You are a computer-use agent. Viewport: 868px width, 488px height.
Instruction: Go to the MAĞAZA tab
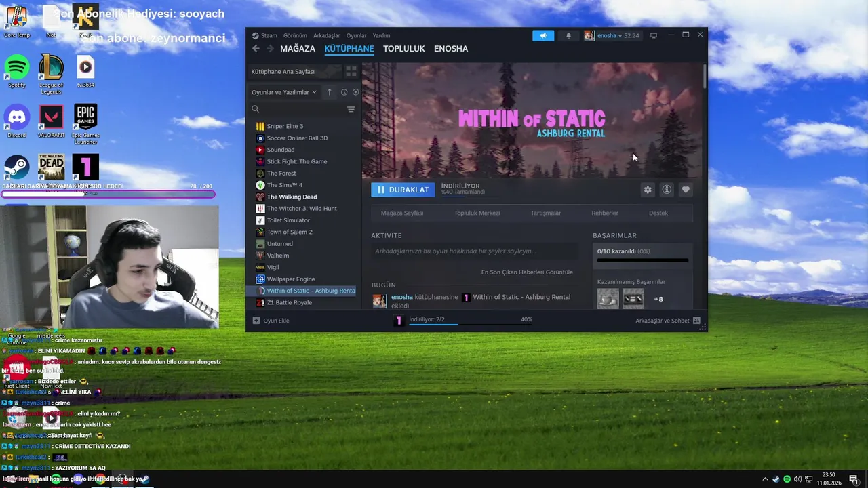pyautogui.click(x=298, y=49)
